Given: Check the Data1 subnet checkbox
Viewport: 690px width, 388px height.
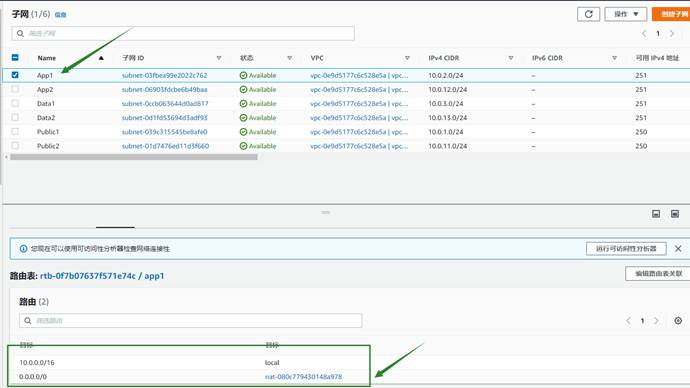Looking at the screenshot, I should click(x=15, y=103).
